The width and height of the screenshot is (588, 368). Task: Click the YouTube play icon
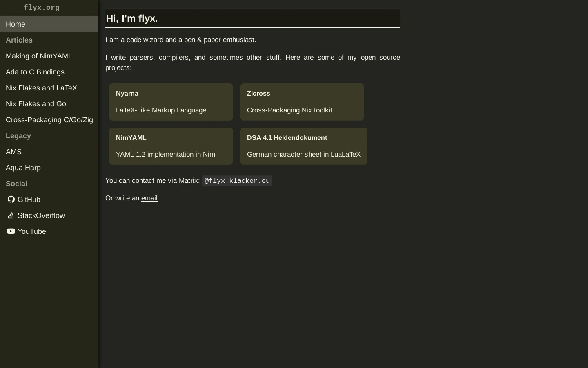tap(11, 231)
